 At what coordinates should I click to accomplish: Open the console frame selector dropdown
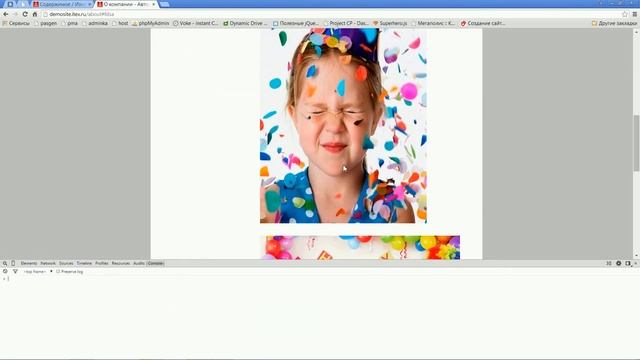coord(38,271)
